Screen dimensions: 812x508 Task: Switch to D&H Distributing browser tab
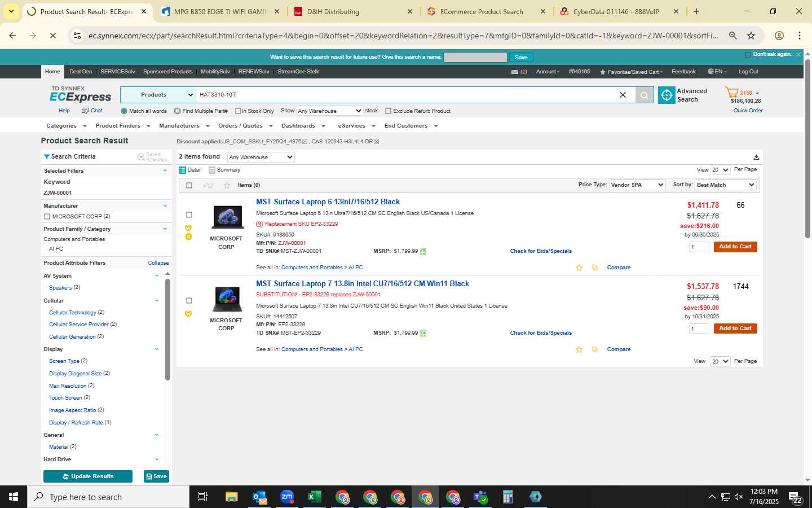(354, 11)
